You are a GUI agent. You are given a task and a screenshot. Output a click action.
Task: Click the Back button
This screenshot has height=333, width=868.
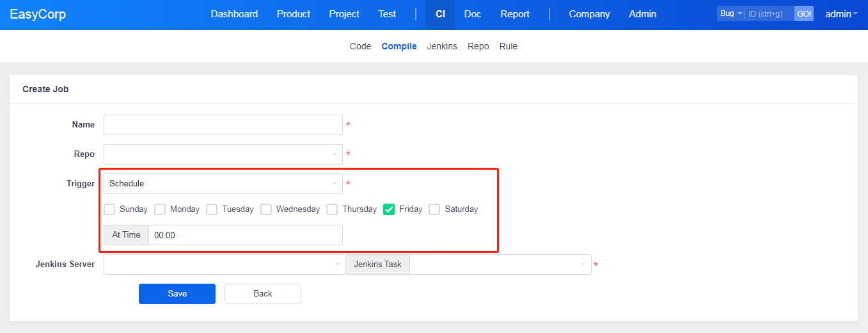262,294
